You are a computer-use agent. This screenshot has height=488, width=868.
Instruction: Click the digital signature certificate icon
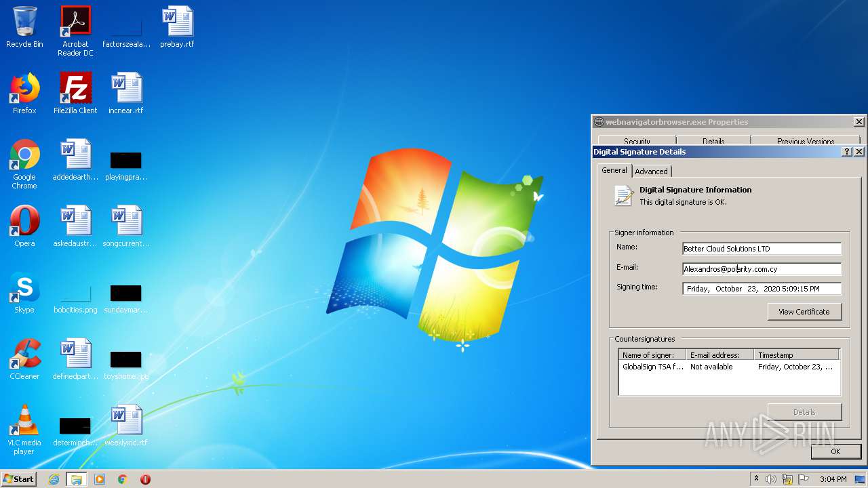tap(623, 195)
